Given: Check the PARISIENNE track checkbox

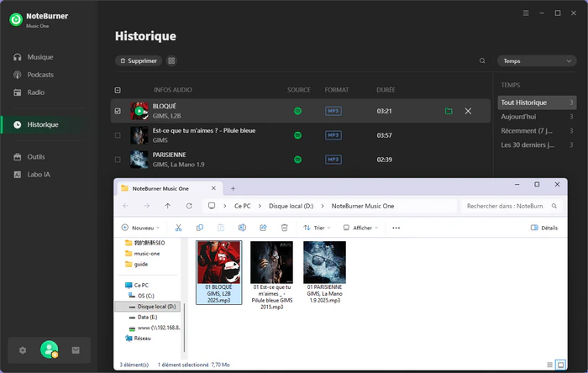Looking at the screenshot, I should point(118,160).
